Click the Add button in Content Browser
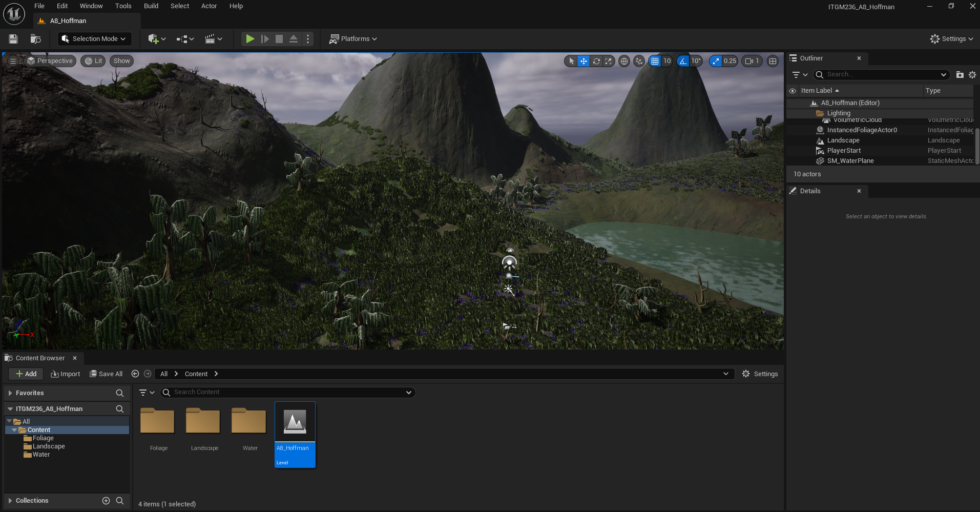980x512 pixels. 26,374
